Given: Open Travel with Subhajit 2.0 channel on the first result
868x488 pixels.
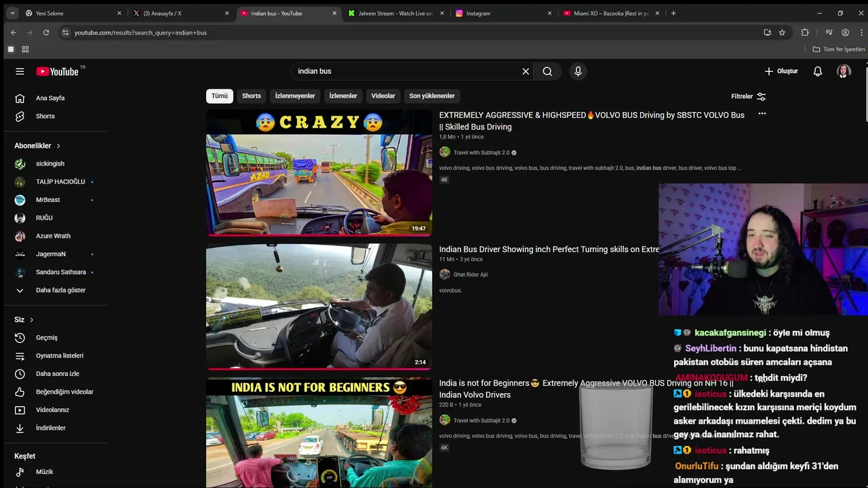Looking at the screenshot, I should (x=481, y=152).
